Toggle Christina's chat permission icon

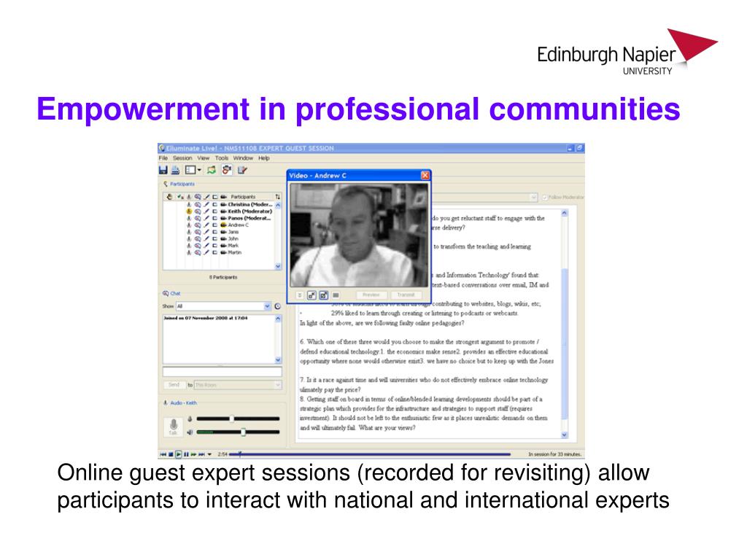click(198, 205)
